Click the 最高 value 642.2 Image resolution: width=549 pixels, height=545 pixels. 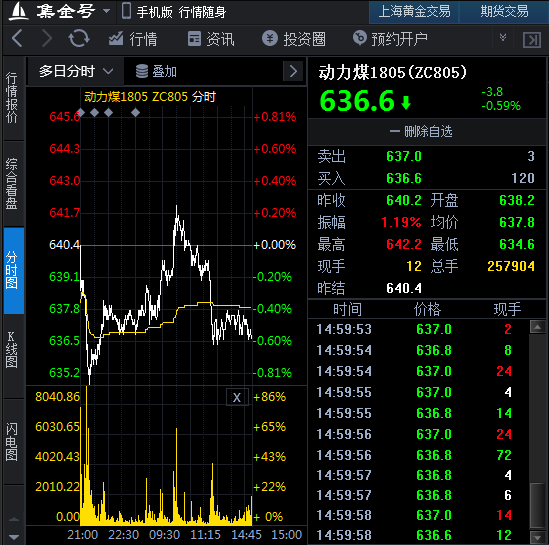click(x=404, y=244)
